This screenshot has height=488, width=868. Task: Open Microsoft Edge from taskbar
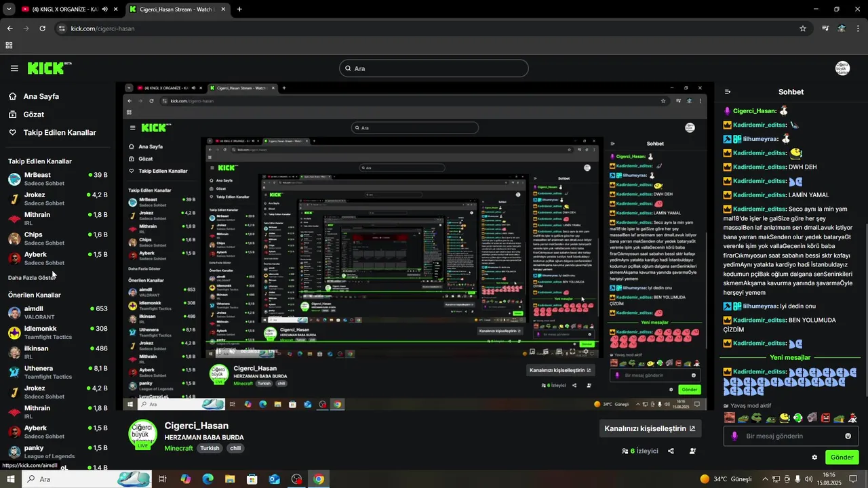tap(208, 479)
